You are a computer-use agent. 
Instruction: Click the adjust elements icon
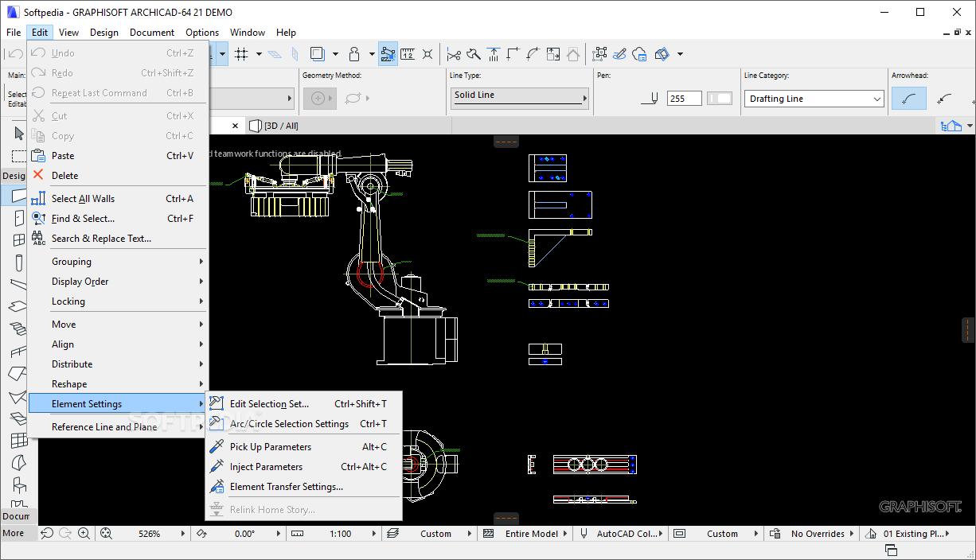[x=494, y=54]
